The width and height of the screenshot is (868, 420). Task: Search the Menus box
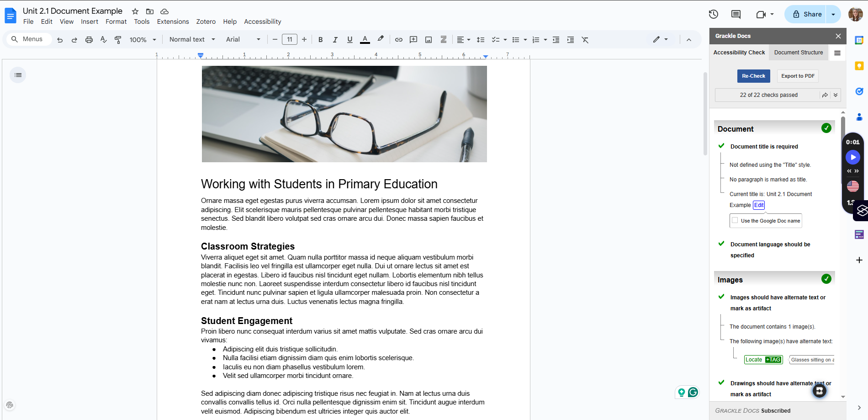pyautogui.click(x=29, y=39)
